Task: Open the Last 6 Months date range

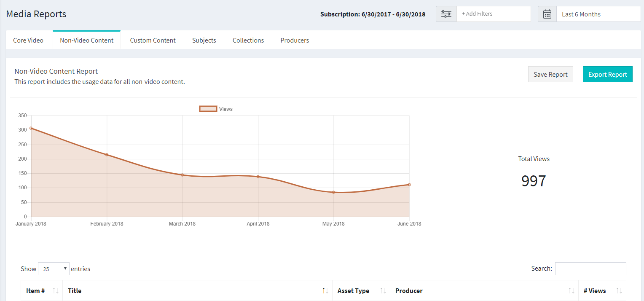Action: click(x=598, y=14)
